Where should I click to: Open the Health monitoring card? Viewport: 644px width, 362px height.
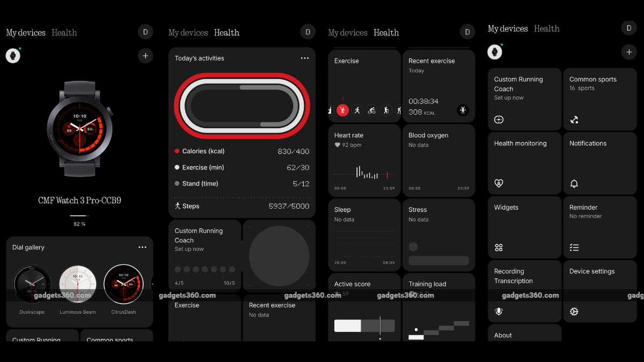point(525,163)
